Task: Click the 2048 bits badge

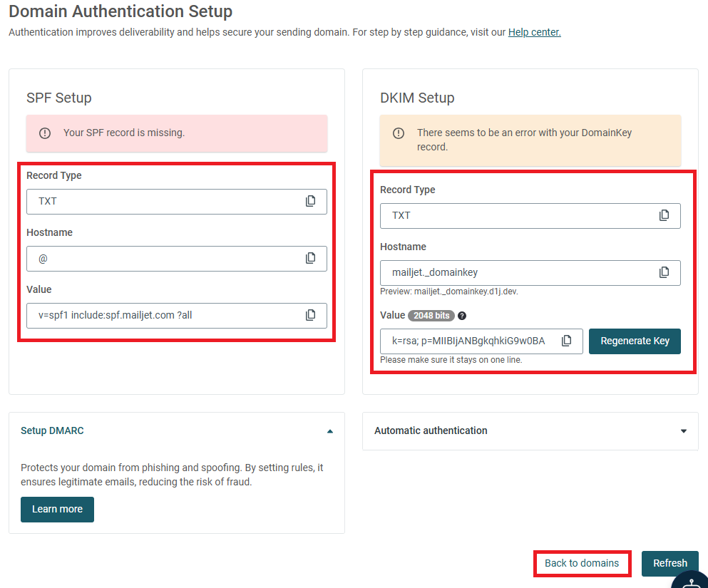Action: click(431, 316)
